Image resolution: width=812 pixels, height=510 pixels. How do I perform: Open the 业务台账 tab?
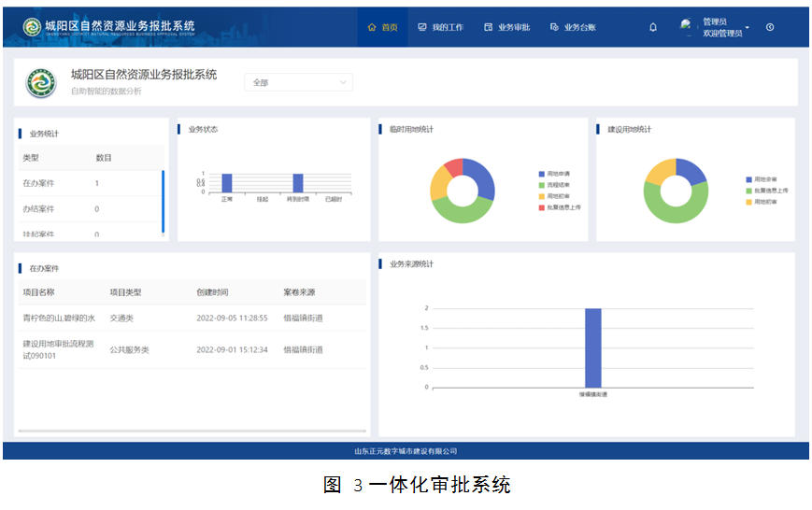click(x=573, y=27)
